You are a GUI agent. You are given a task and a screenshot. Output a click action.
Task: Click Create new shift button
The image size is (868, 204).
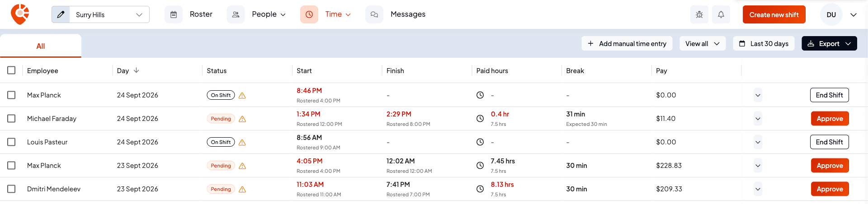774,14
